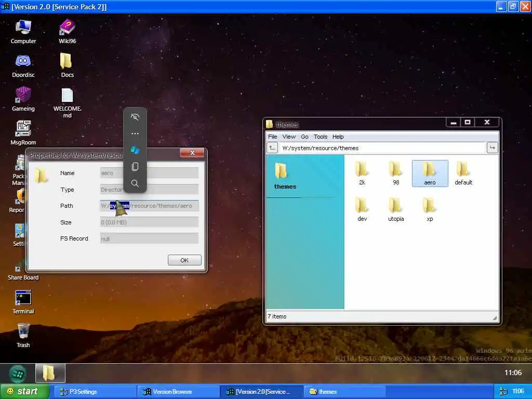Click the copy icon in floating toolbar
Image resolution: width=532 pixels, height=399 pixels.
pyautogui.click(x=135, y=167)
